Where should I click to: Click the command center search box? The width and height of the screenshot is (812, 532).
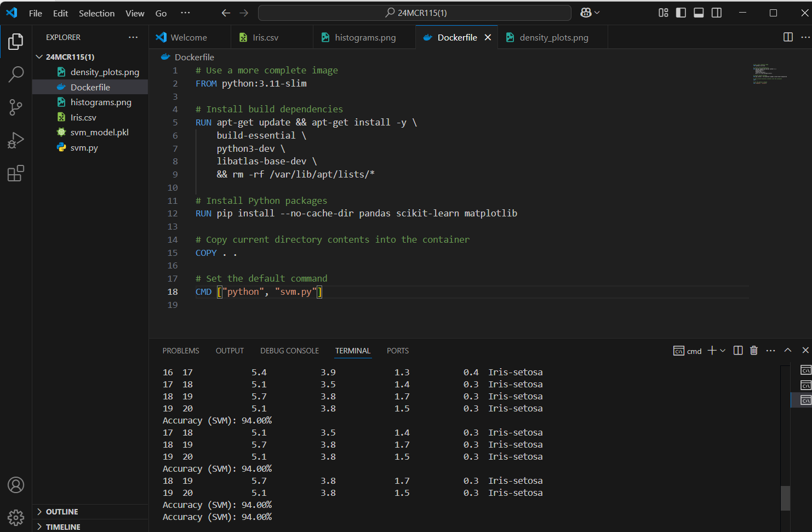pyautogui.click(x=415, y=13)
